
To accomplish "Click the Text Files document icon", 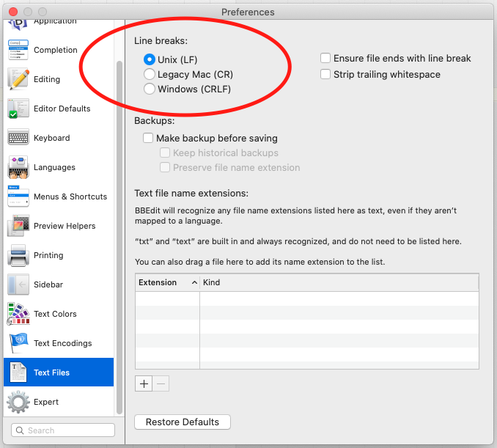I will coord(18,372).
